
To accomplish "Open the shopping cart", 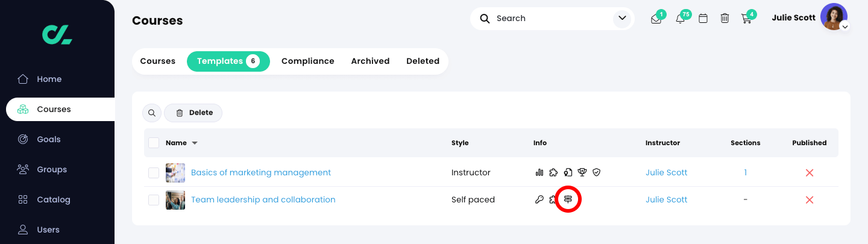I will (x=746, y=19).
